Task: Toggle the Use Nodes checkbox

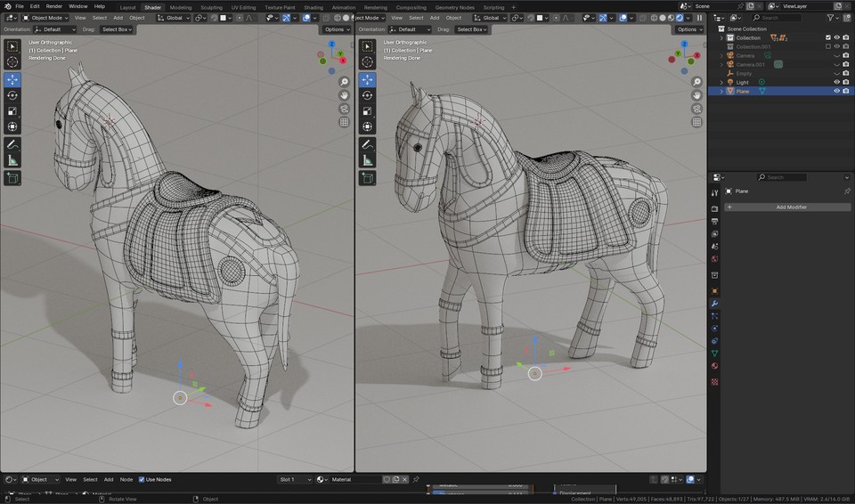Action: (x=142, y=479)
